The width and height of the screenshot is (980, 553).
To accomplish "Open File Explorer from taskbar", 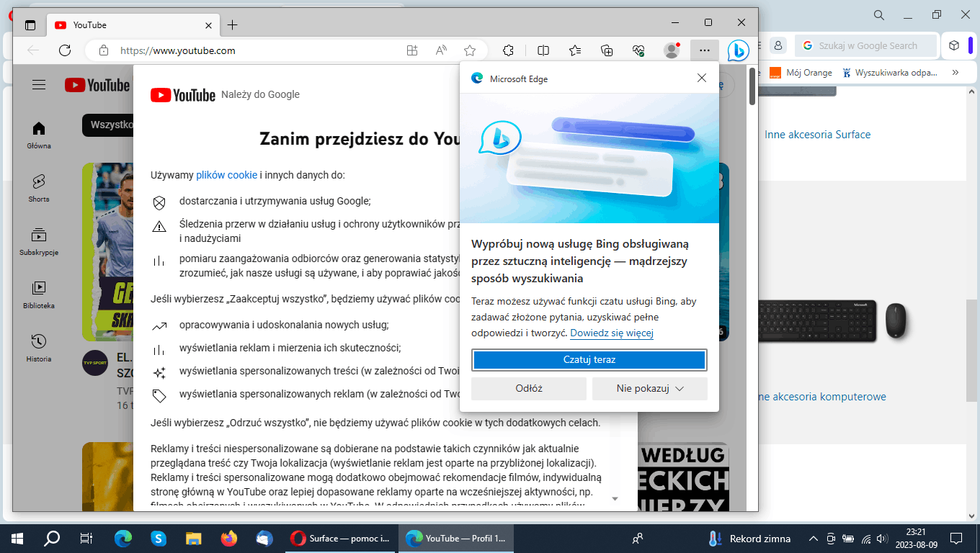I will tap(194, 539).
